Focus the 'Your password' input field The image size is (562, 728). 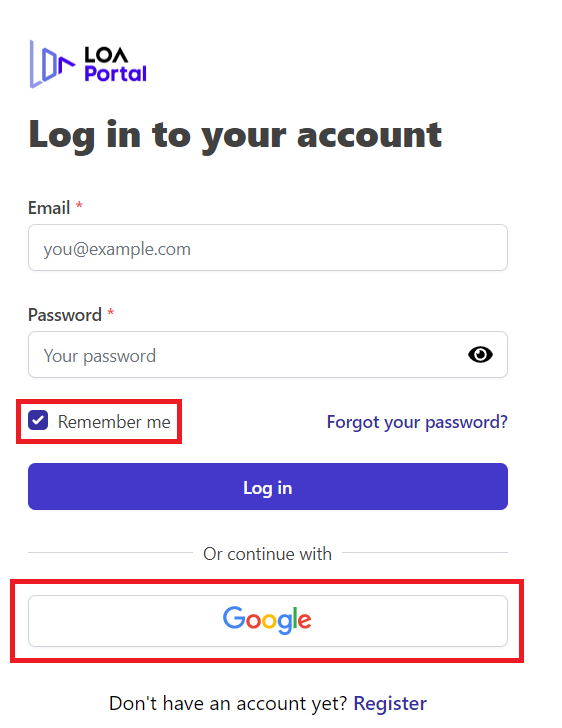click(x=268, y=355)
